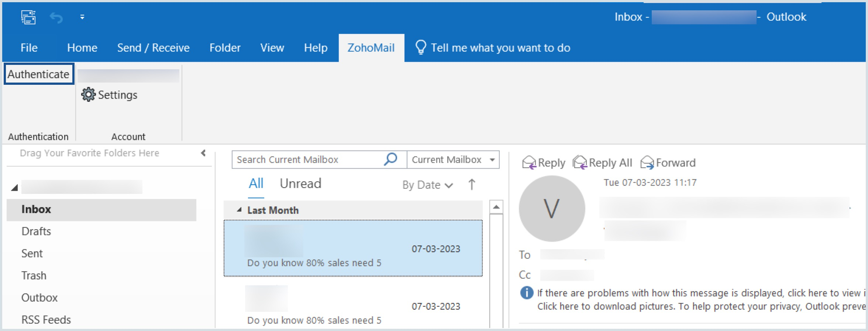Show only Unread messages
Viewport: 868px width, 331px height.
click(x=300, y=184)
